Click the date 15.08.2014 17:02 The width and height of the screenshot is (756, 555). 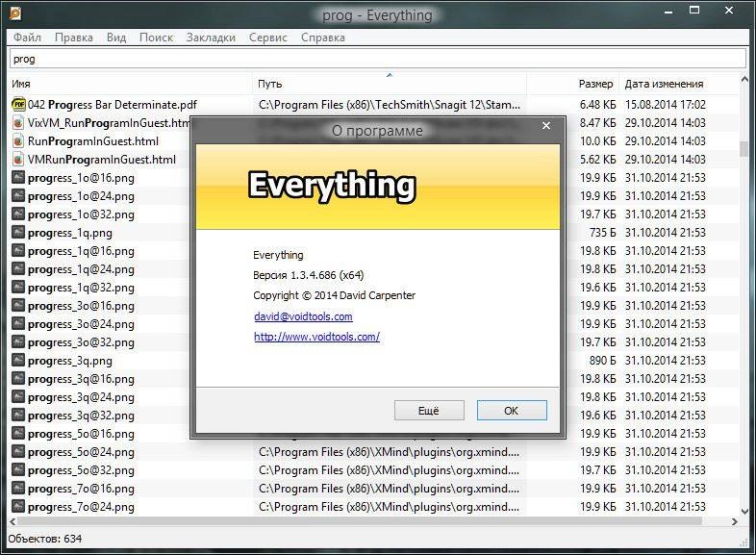pyautogui.click(x=666, y=105)
